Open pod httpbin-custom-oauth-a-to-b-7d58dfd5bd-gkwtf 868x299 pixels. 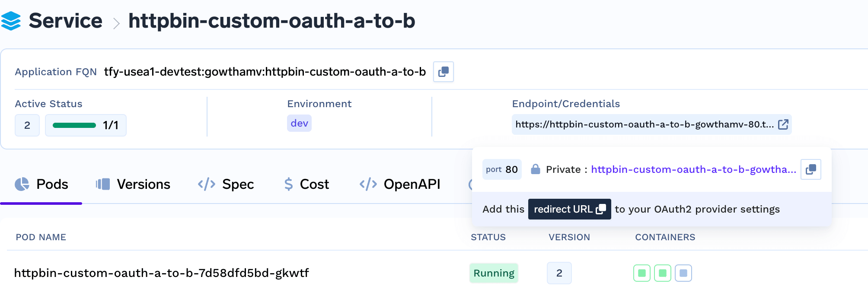click(x=162, y=273)
